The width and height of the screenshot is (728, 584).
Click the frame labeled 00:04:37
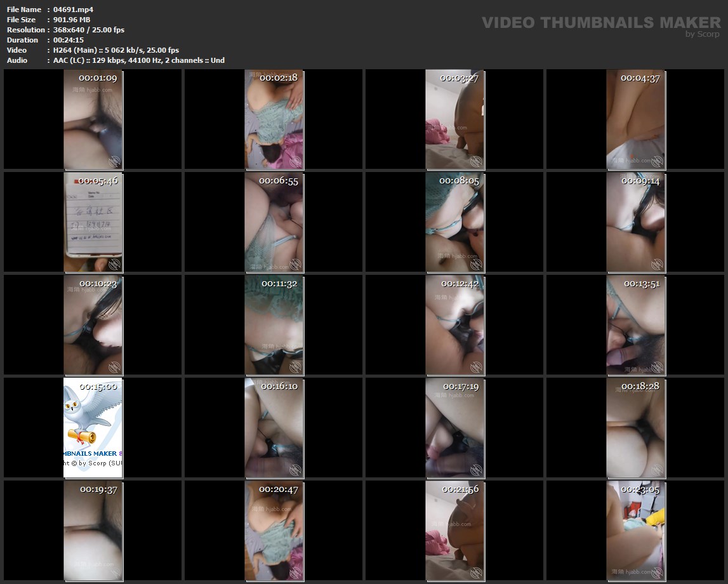coord(636,119)
